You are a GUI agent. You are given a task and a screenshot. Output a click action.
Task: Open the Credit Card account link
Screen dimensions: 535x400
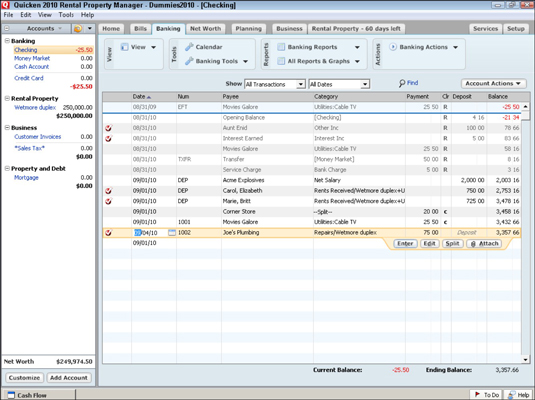pos(29,78)
